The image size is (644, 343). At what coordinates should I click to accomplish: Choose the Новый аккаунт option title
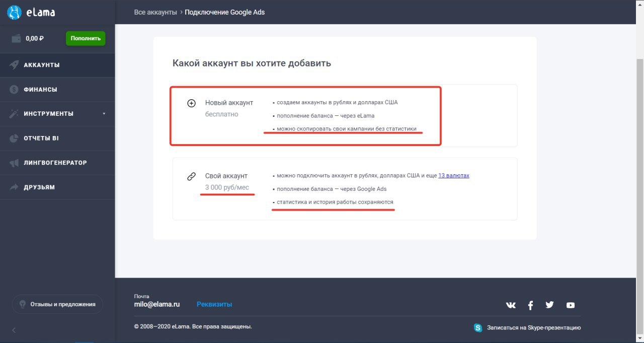[229, 103]
